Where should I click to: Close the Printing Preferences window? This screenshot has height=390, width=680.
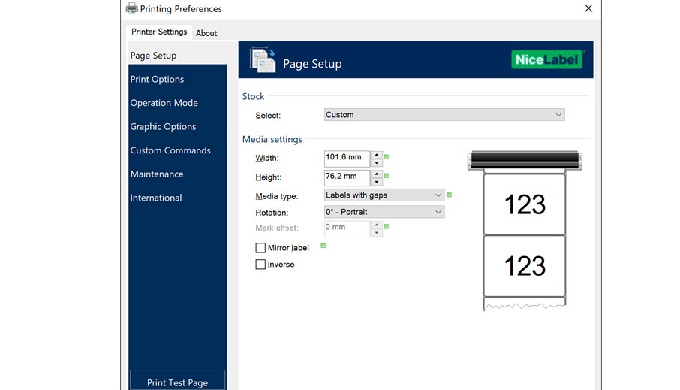click(x=588, y=8)
